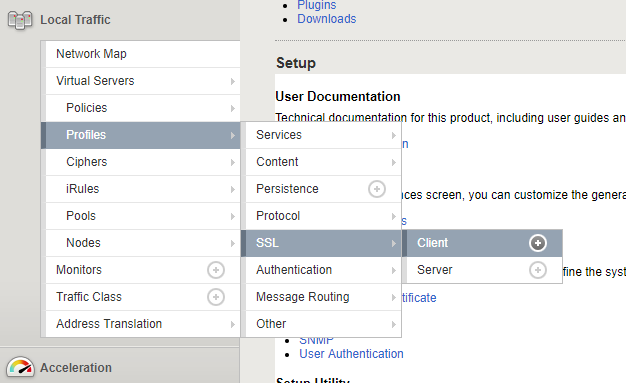Expand the Virtual Servers submenu arrow
This screenshot has height=383, width=626.
[232, 81]
